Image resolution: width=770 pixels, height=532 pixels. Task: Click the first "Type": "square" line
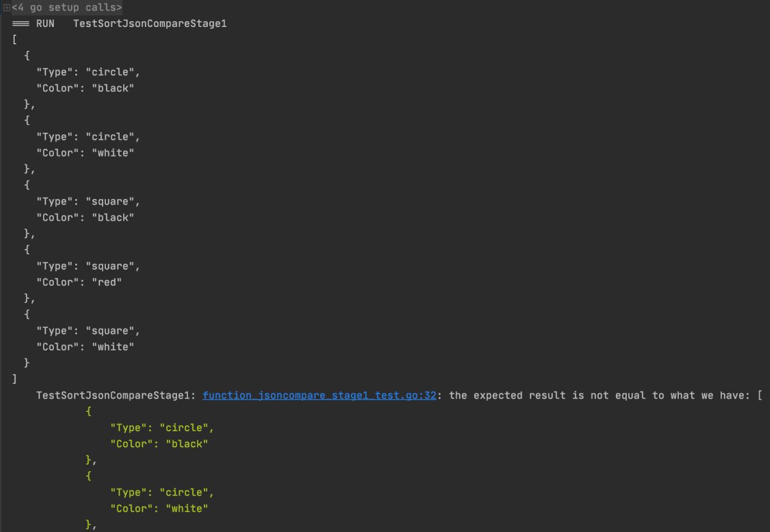click(x=88, y=202)
